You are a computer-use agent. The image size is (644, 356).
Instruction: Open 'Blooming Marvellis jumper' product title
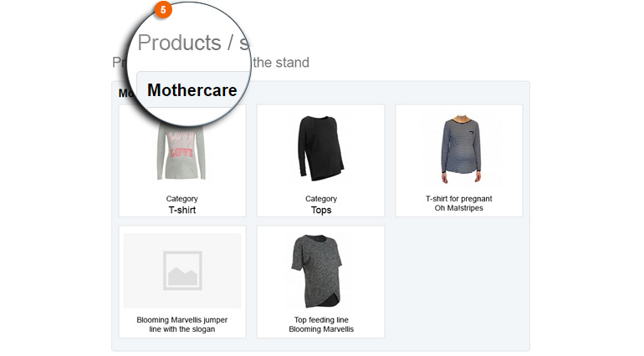click(x=182, y=320)
